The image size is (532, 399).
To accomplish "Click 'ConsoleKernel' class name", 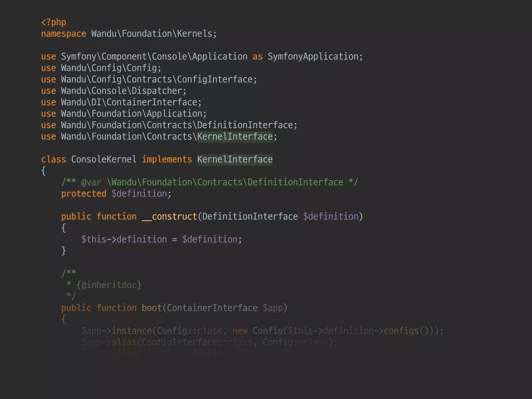I will coord(104,159).
